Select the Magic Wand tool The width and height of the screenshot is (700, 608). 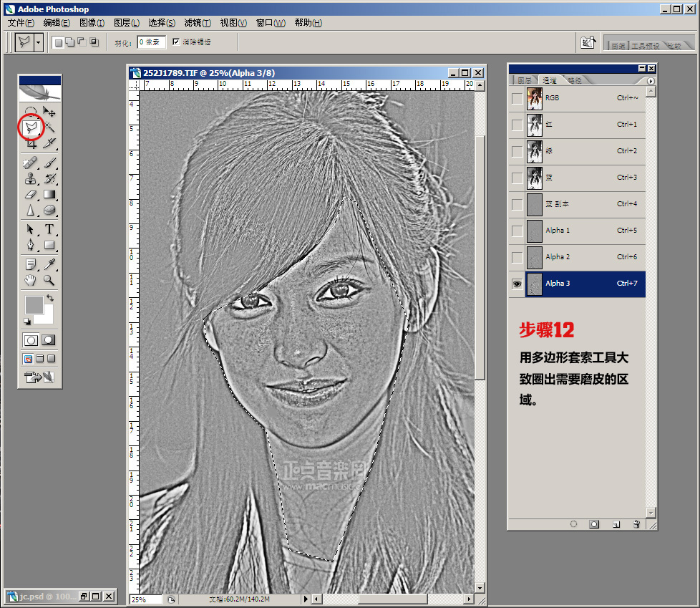50,127
